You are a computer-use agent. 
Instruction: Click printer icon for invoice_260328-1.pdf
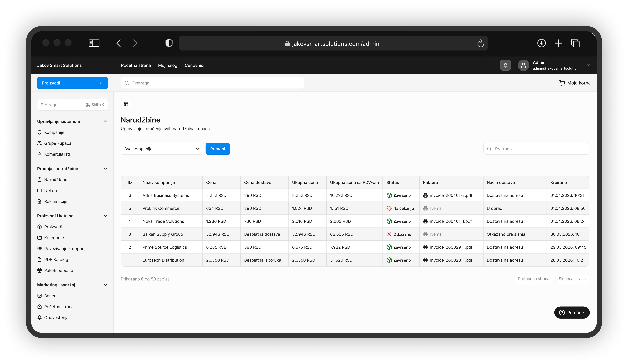(425, 260)
